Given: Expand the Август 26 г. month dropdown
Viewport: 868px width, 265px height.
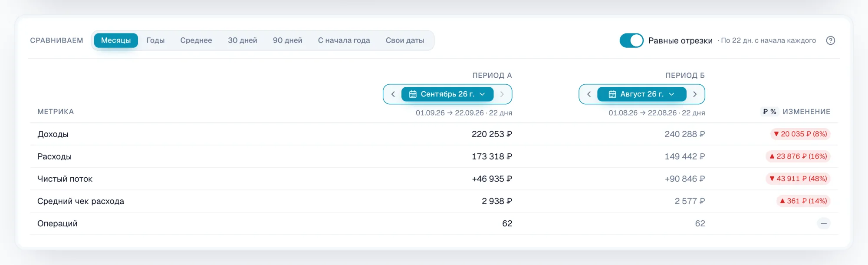Looking at the screenshot, I should [642, 94].
